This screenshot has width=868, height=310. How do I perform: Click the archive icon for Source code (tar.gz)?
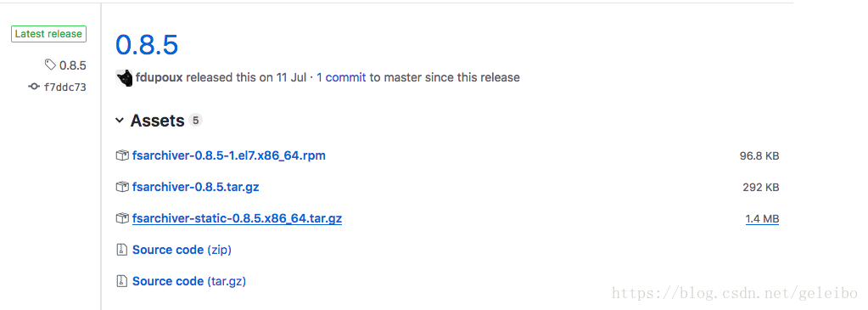[122, 281]
